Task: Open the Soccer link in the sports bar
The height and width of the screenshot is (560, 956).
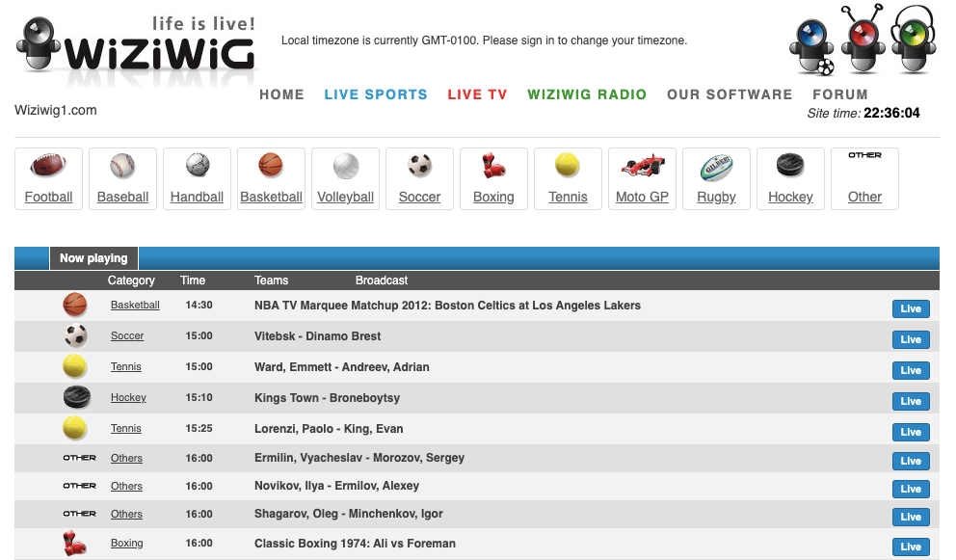Action: [x=419, y=197]
